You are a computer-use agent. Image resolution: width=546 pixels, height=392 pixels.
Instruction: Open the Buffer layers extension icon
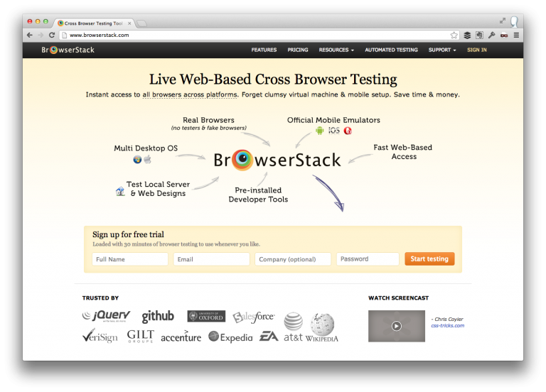tap(467, 35)
